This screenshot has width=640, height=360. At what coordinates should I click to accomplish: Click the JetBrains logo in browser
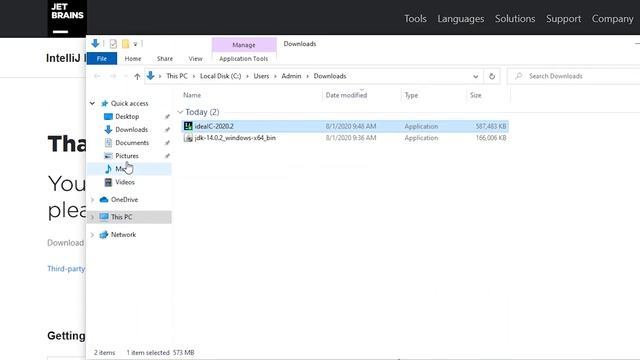tap(67, 18)
